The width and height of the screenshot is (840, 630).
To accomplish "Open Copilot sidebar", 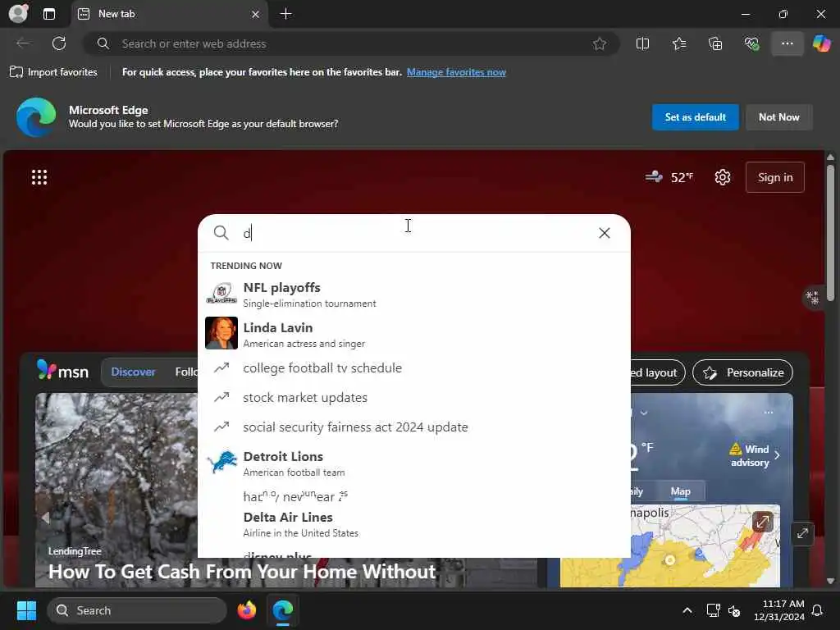I will (x=821, y=43).
